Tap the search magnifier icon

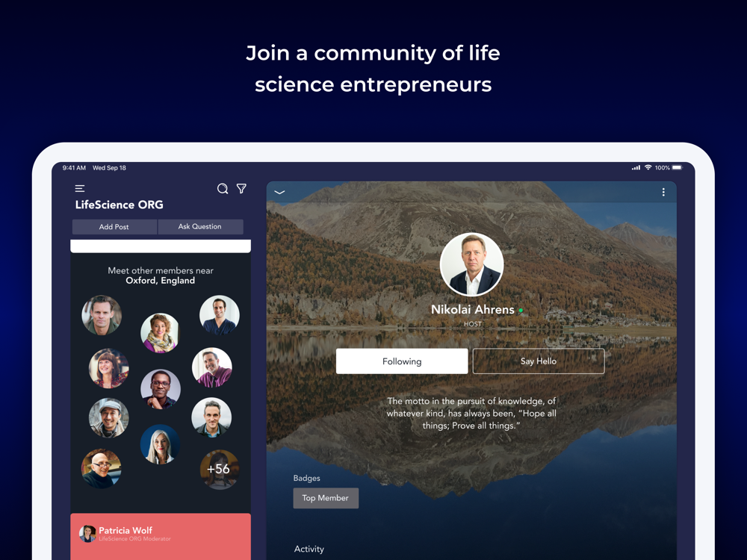[x=223, y=189]
